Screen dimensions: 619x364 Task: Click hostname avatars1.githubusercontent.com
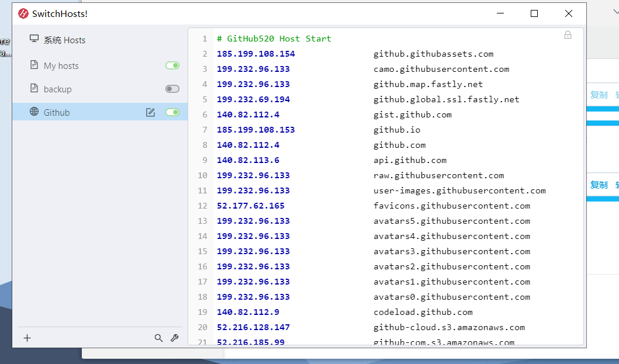(x=452, y=282)
